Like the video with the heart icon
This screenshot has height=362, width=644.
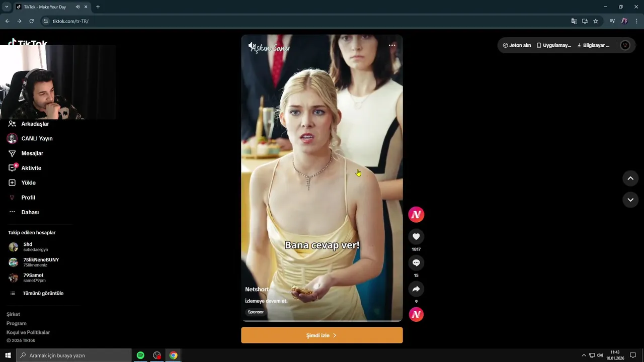(416, 237)
